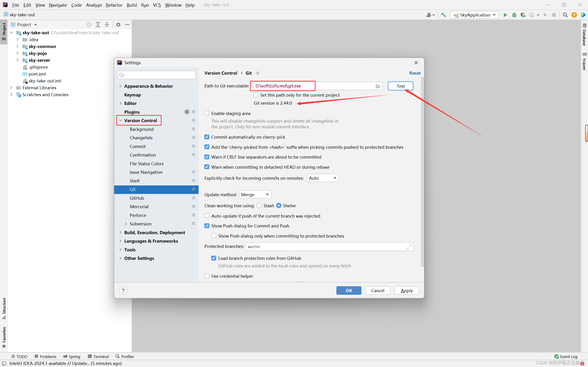Check Use credential helper option
Viewport: 588px width, 367px height.
(x=207, y=276)
